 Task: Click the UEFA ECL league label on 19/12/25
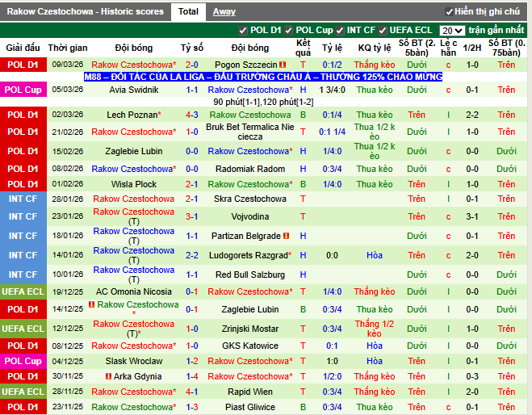[23, 291]
